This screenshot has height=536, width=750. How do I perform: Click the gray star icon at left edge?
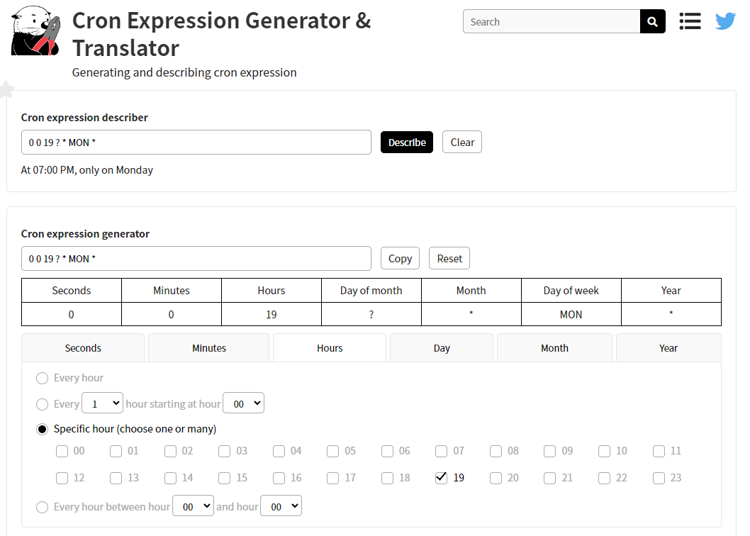tap(6, 89)
